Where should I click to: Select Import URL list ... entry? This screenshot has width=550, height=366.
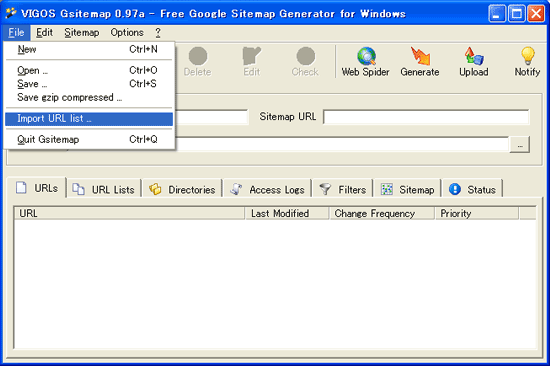[x=89, y=119]
